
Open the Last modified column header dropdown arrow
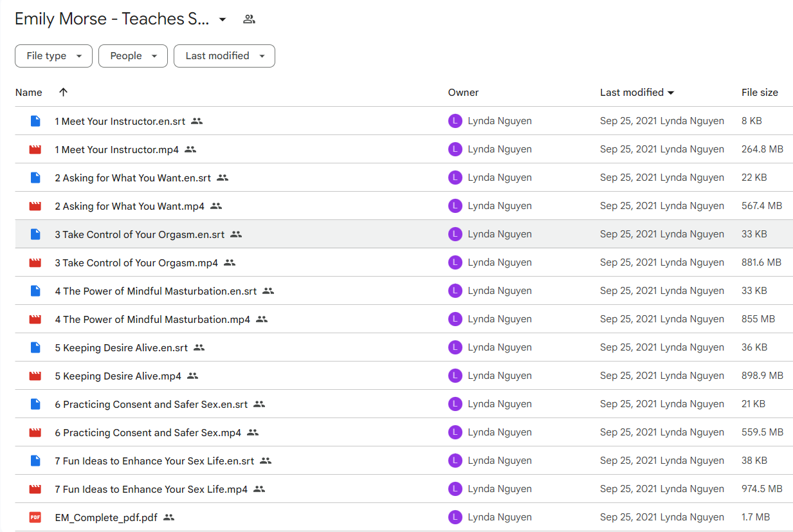point(671,93)
